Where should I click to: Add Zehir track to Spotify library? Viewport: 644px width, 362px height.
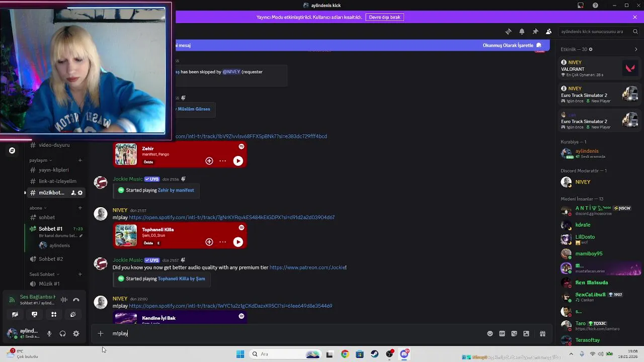coord(209,161)
